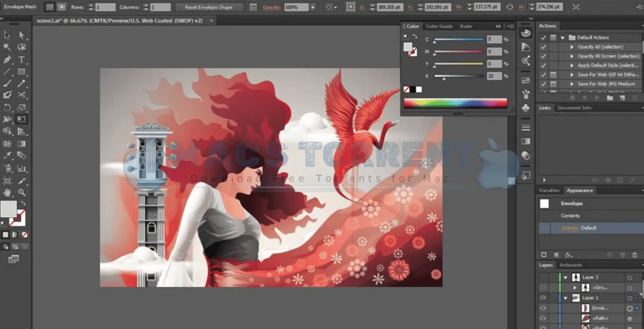Screen dimensions: 644x329
Task: Click the Add New Effect fx button
Action: [569, 255]
